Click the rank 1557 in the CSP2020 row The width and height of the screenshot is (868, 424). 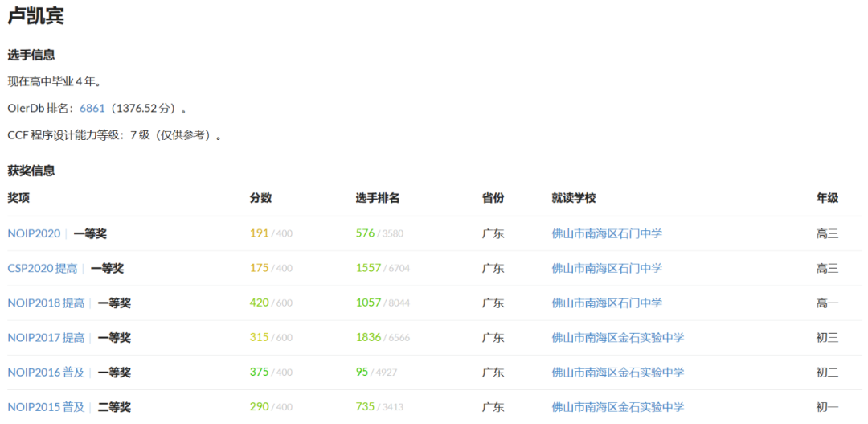click(369, 268)
